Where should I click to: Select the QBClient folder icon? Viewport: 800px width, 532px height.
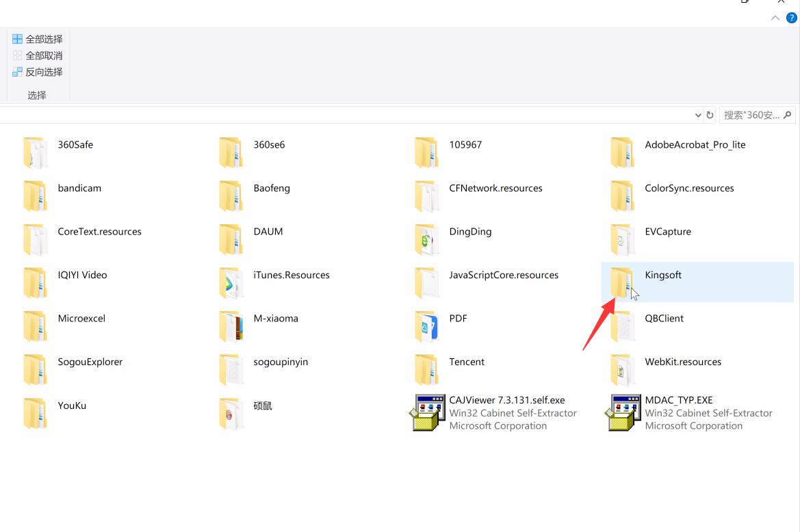click(623, 326)
